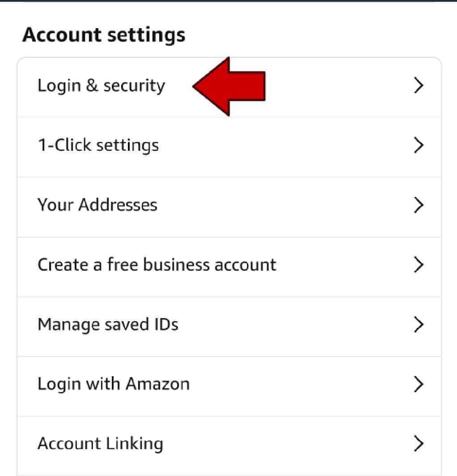Click the Manage saved IDs chevron icon
The height and width of the screenshot is (476, 457).
point(418,324)
